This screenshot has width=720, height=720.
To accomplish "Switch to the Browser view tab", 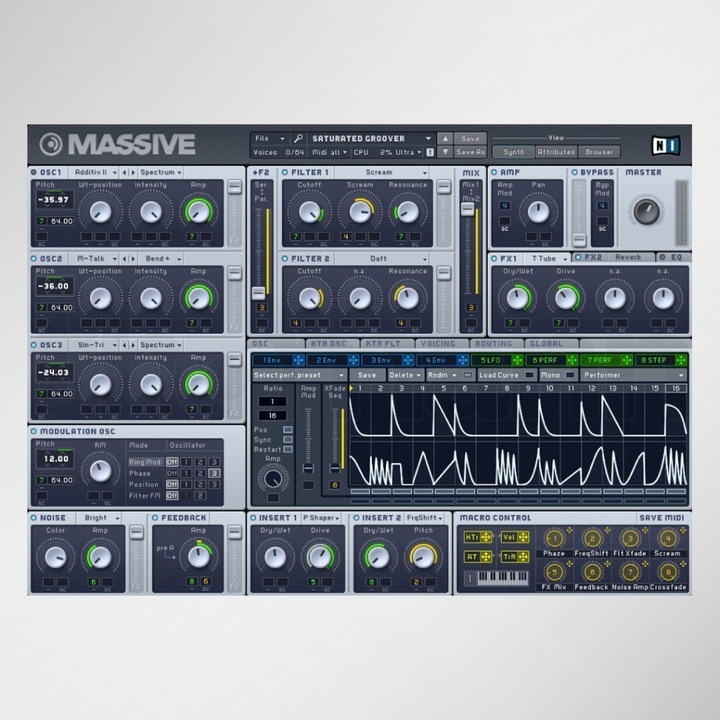I will tap(599, 152).
